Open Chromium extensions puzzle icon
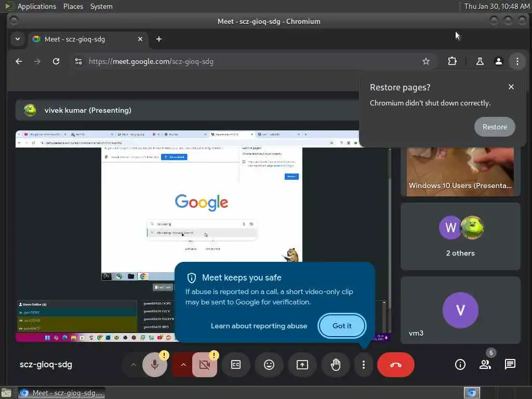This screenshot has width=532, height=399. pyautogui.click(x=452, y=61)
